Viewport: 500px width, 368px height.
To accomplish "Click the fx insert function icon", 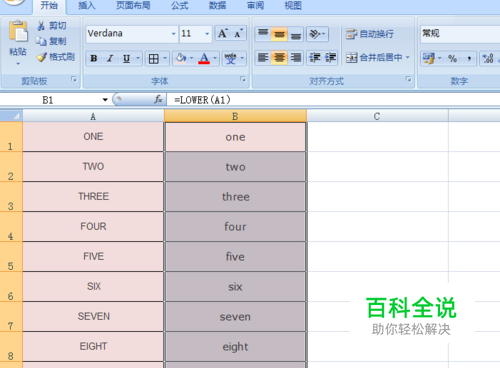I will tap(158, 99).
